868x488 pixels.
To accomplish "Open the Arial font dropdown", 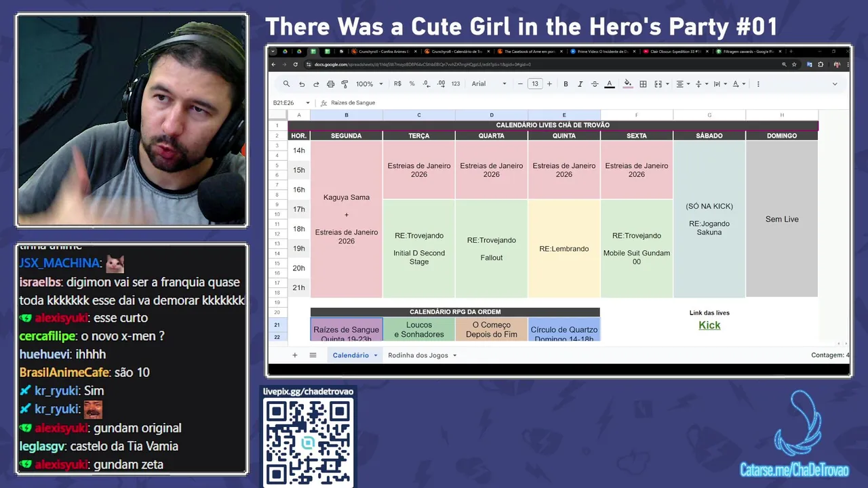I will pyautogui.click(x=489, y=84).
